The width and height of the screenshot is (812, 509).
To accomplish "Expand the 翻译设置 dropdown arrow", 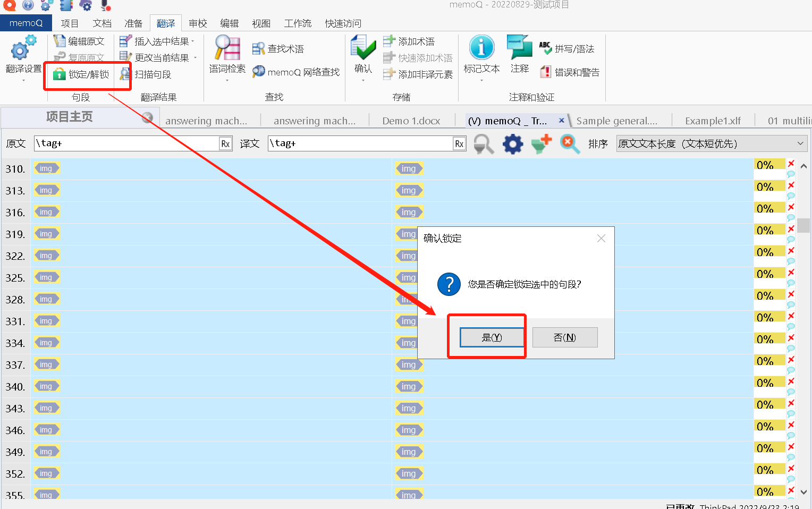I will (23, 81).
